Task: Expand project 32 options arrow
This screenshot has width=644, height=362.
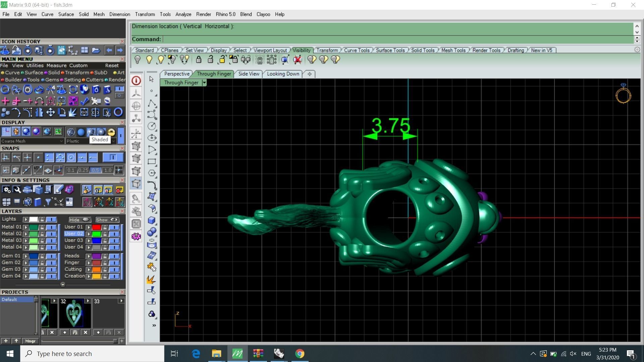Action: (88, 301)
